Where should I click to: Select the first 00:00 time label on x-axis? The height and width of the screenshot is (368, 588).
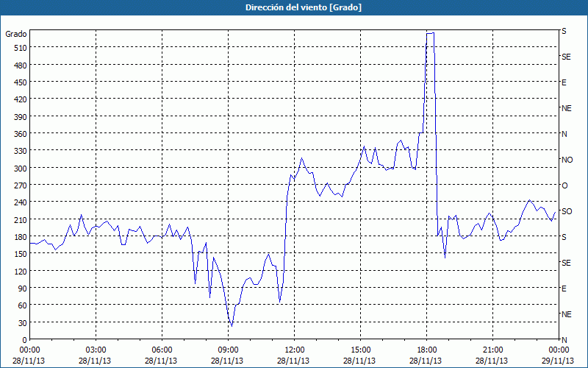coord(29,350)
